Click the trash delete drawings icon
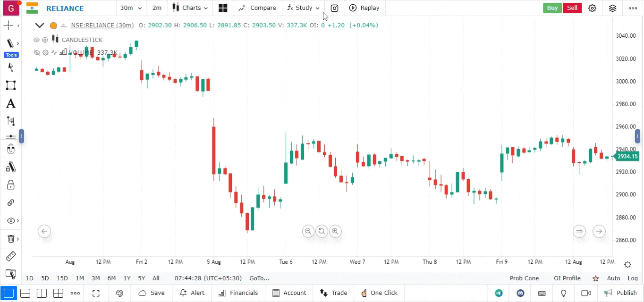Screen dimensions: 644x302 click(10, 239)
